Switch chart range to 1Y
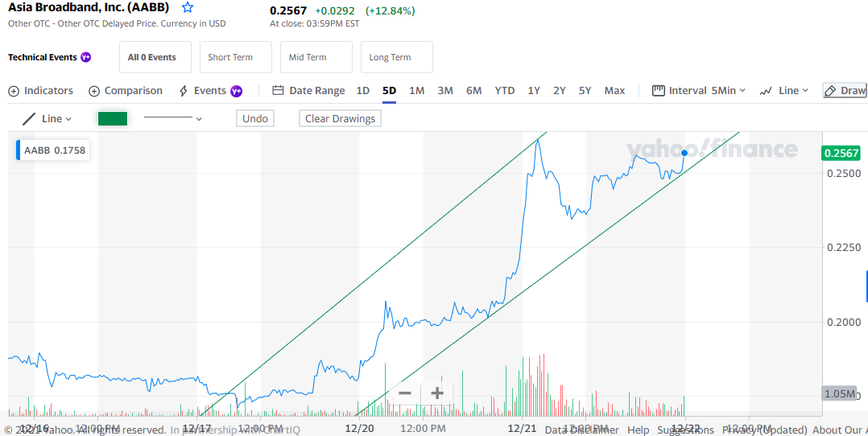 tap(534, 91)
